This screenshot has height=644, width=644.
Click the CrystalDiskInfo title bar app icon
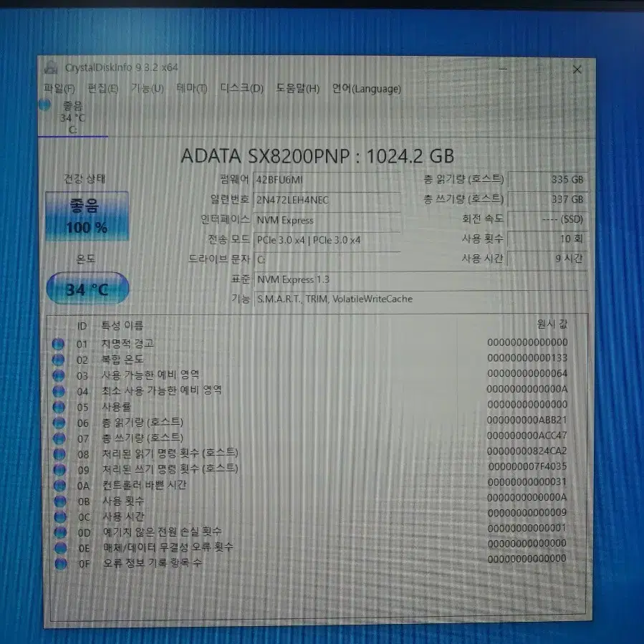point(51,67)
